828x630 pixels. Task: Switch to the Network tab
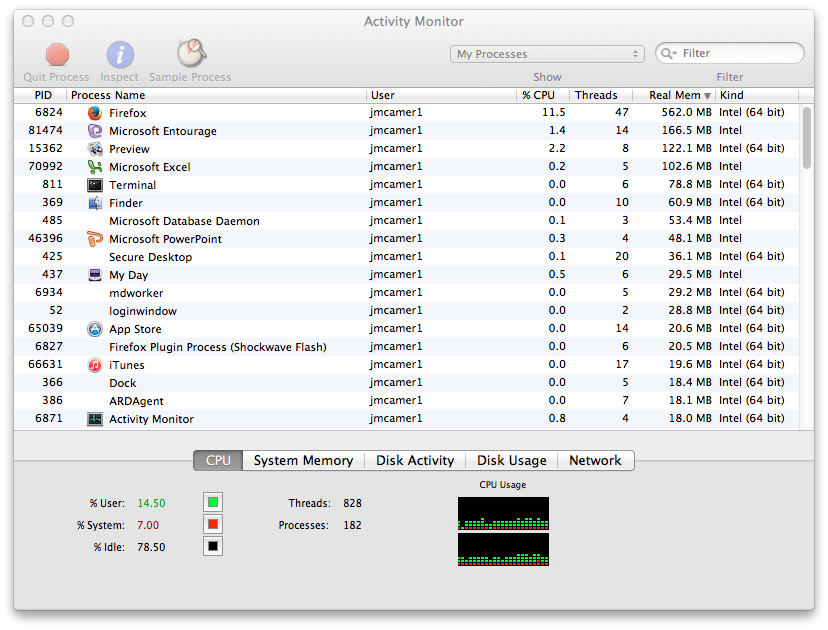click(x=596, y=460)
